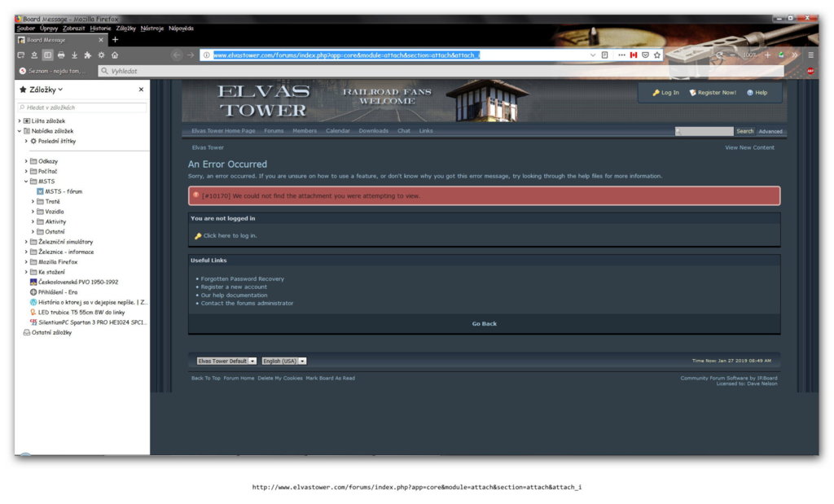Click the Print toolbar icon
This screenshot has height=504, width=834.
61,55
